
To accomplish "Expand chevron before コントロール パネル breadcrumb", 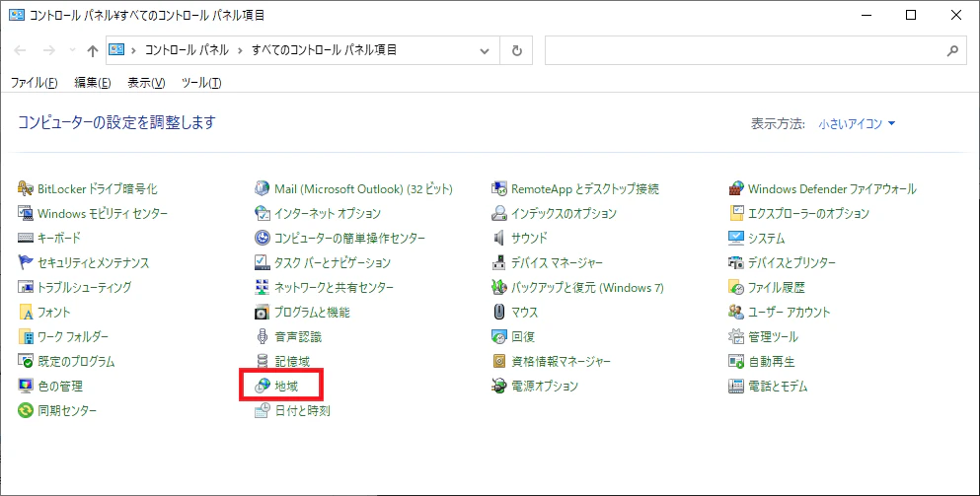I will [134, 50].
